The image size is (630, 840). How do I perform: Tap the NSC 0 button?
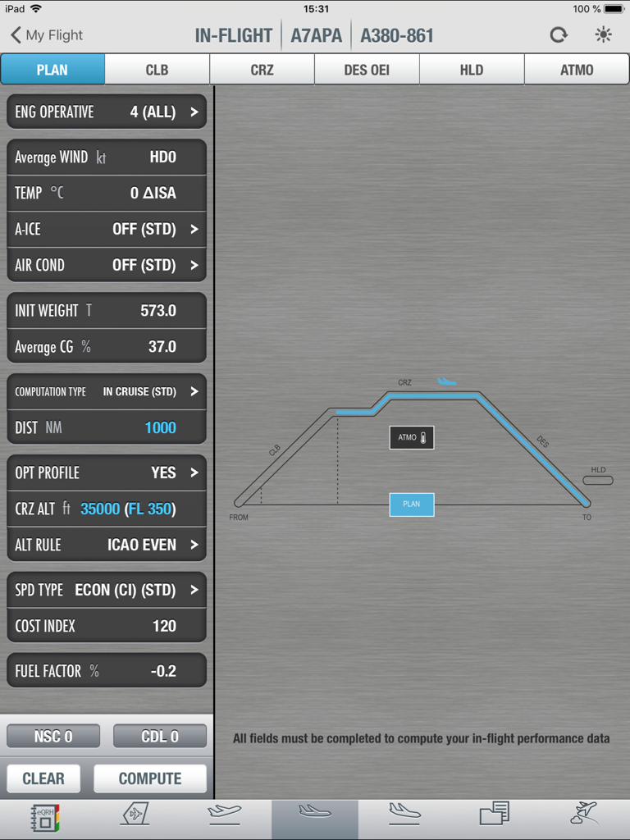[53, 736]
